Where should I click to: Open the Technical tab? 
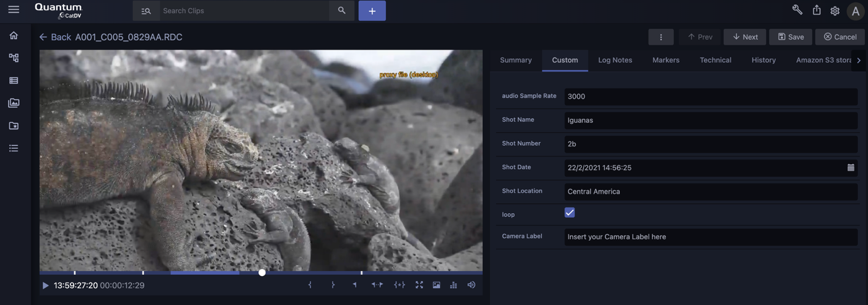715,60
